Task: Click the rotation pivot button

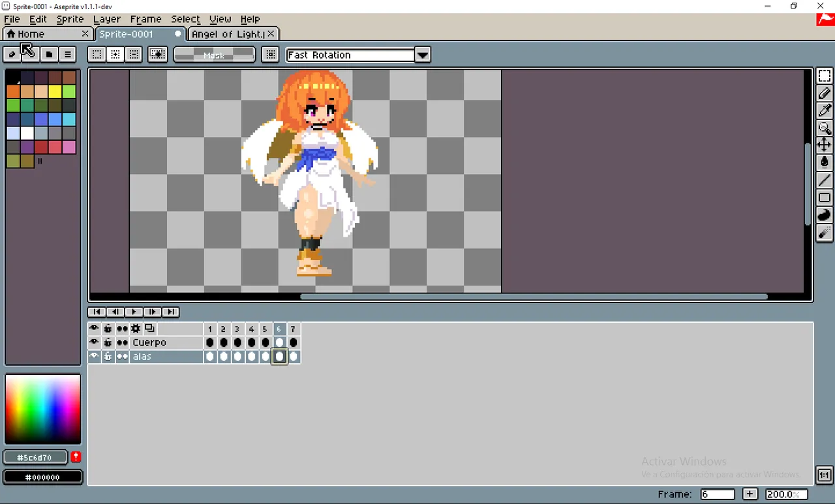Action: [x=271, y=54]
